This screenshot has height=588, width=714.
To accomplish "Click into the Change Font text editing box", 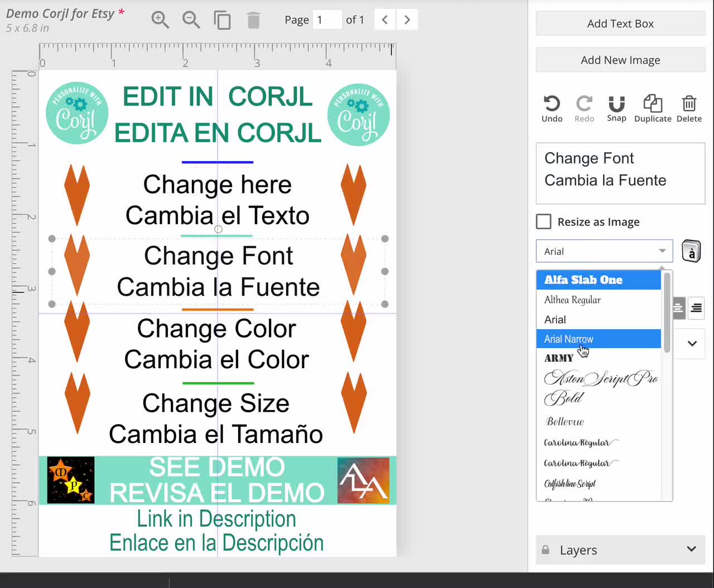I will point(620,173).
